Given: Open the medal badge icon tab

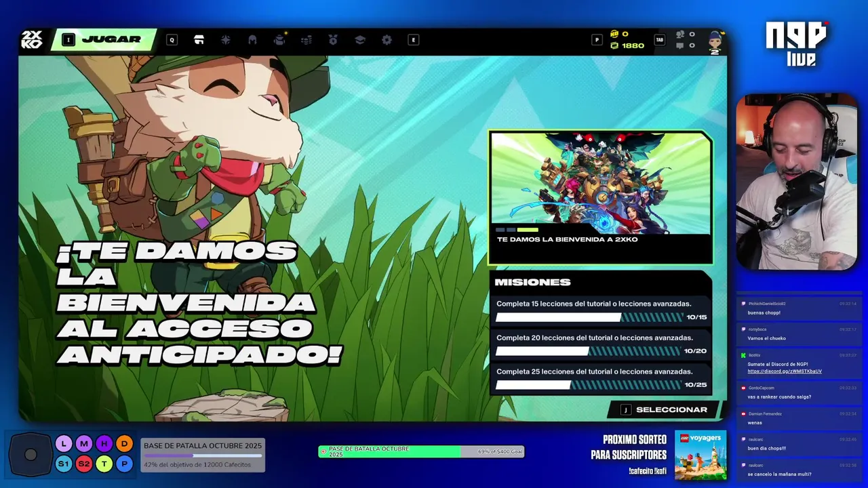Looking at the screenshot, I should [333, 40].
